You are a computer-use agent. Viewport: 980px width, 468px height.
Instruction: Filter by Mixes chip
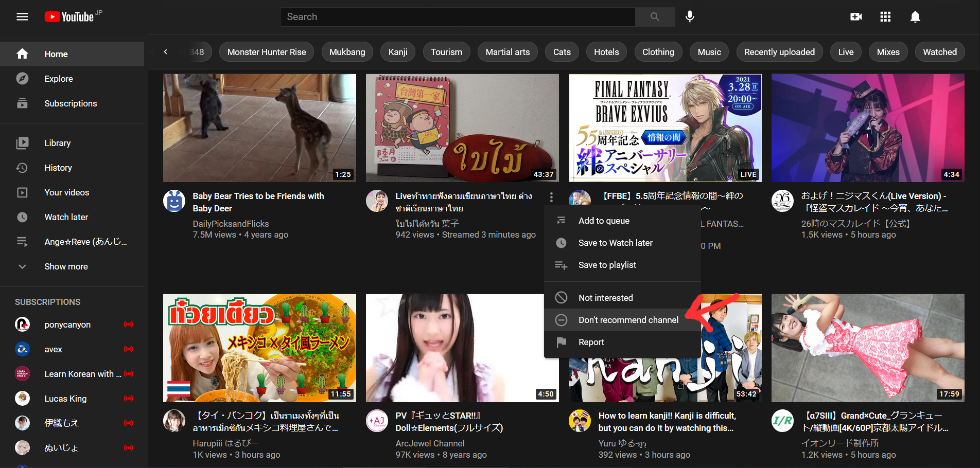tap(888, 52)
